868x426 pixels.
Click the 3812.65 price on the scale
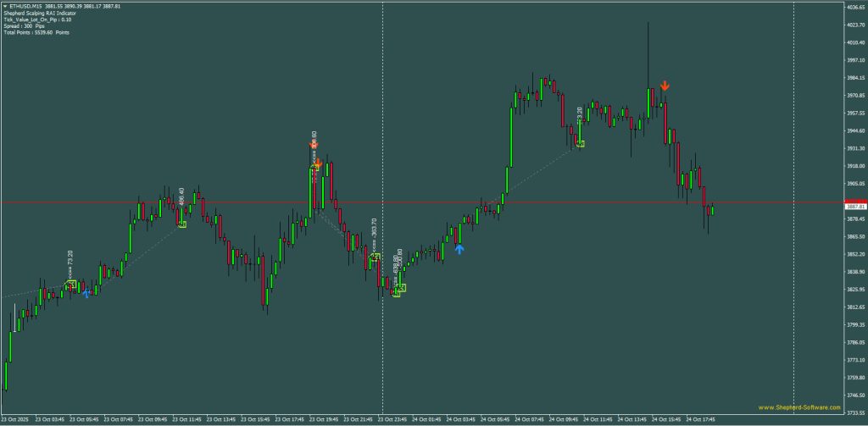[x=855, y=307]
